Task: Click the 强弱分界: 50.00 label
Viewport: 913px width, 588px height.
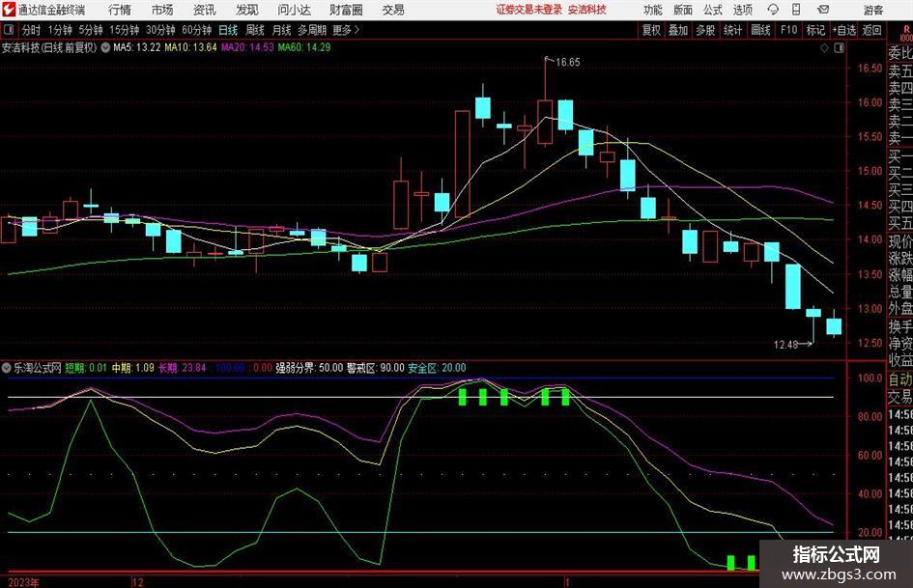Action: point(309,368)
